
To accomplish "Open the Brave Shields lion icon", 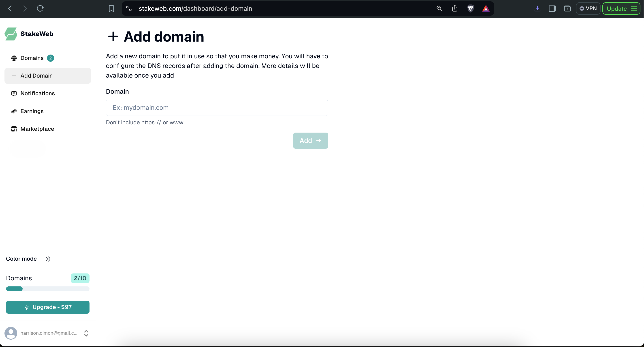I will click(471, 8).
